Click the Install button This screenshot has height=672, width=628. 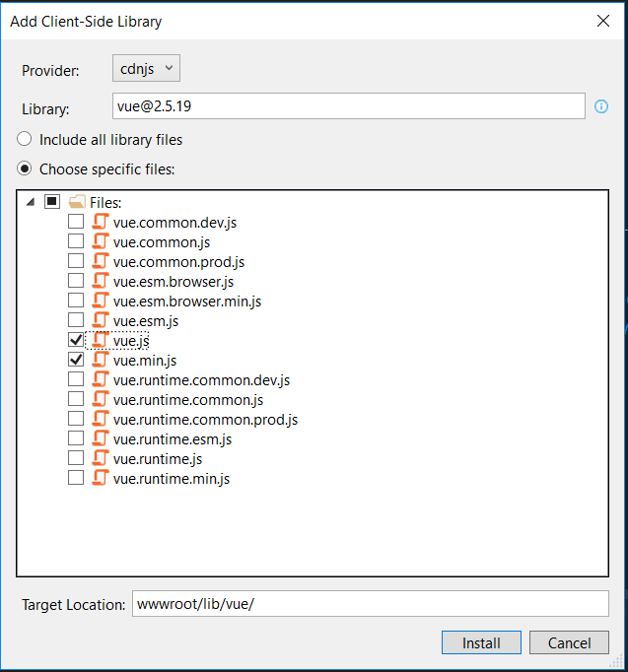click(481, 642)
